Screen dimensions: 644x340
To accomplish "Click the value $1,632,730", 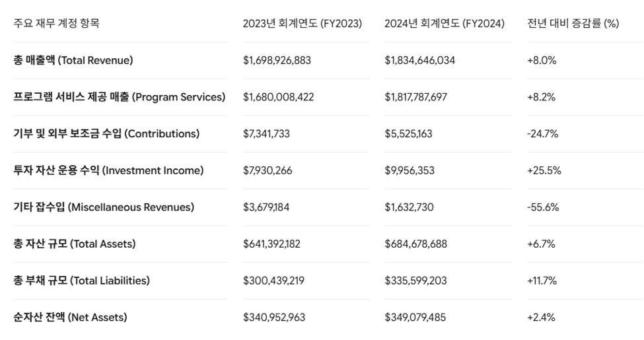I will coord(409,207).
